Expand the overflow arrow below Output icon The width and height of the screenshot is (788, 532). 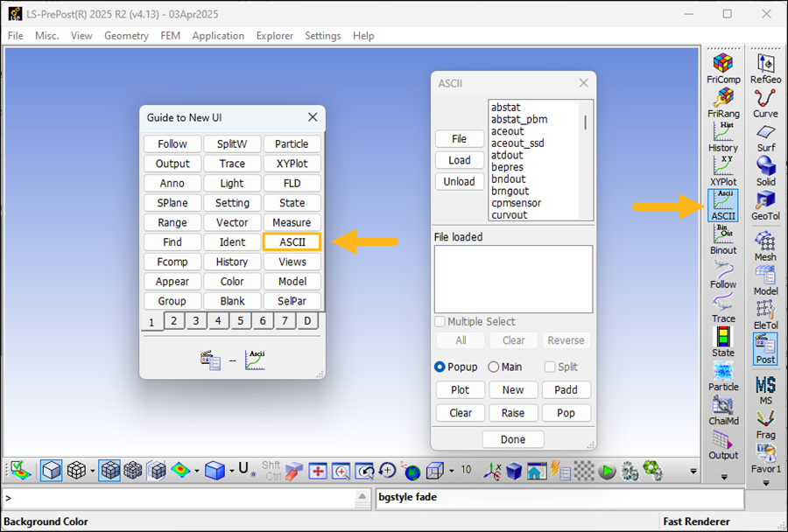[723, 477]
